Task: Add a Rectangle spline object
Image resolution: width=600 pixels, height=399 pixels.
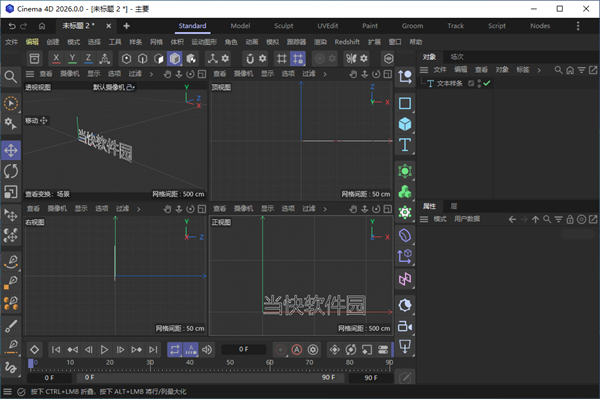Action: click(405, 103)
